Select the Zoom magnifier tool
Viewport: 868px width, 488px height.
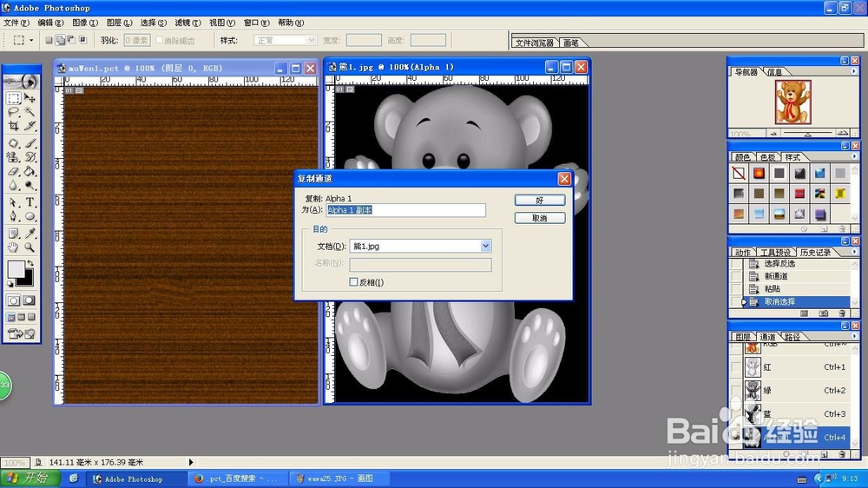click(30, 247)
